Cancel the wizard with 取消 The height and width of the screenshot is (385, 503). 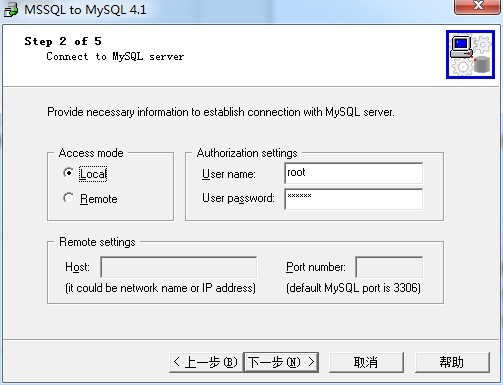(x=366, y=362)
